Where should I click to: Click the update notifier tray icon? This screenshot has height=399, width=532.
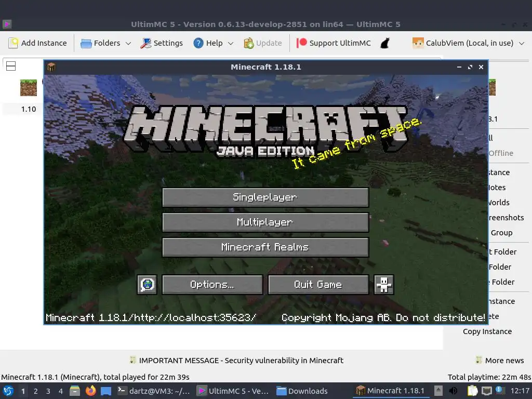coord(499,390)
